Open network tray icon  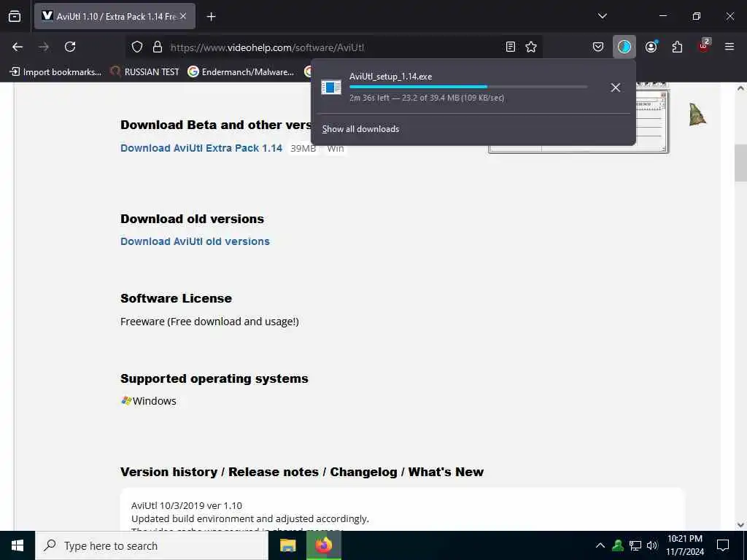pyautogui.click(x=635, y=545)
